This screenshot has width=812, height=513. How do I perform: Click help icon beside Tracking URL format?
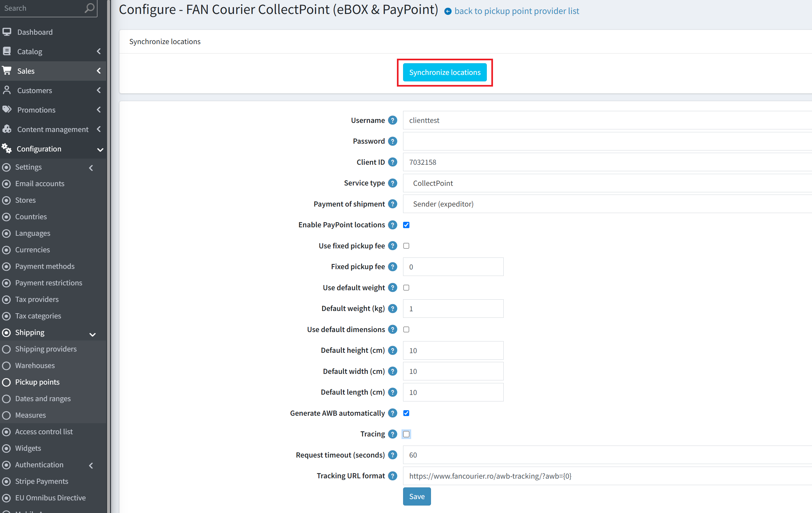[x=392, y=476]
